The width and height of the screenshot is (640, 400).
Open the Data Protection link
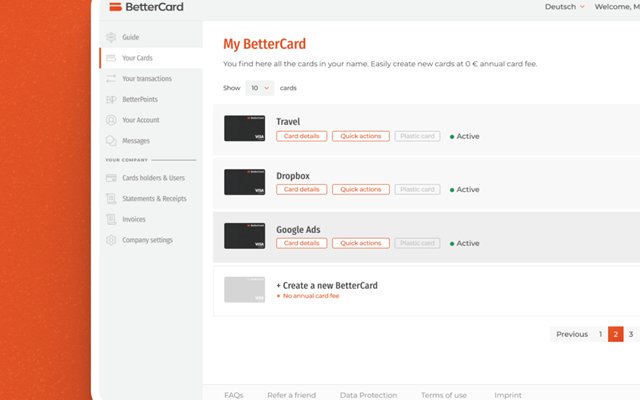368,395
